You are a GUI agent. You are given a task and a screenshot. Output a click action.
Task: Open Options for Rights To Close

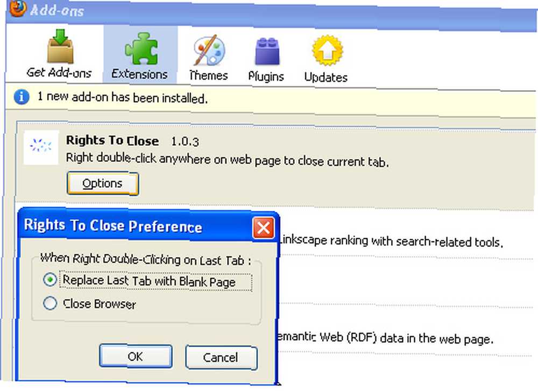(103, 183)
